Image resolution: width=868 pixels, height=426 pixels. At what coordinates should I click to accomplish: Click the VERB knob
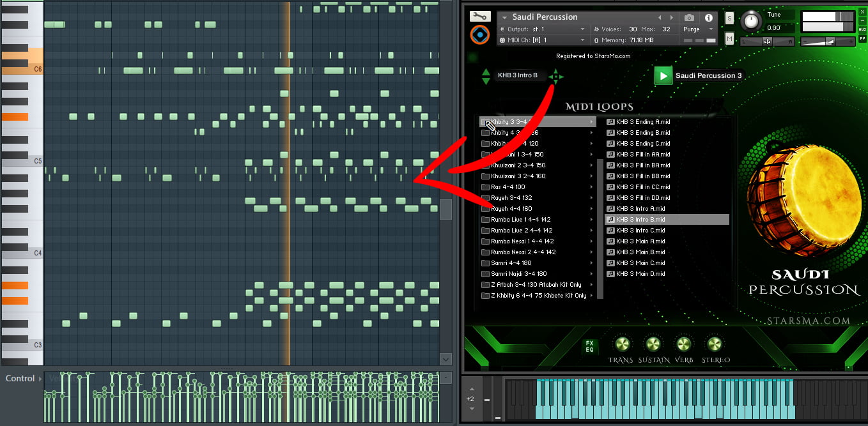point(683,345)
